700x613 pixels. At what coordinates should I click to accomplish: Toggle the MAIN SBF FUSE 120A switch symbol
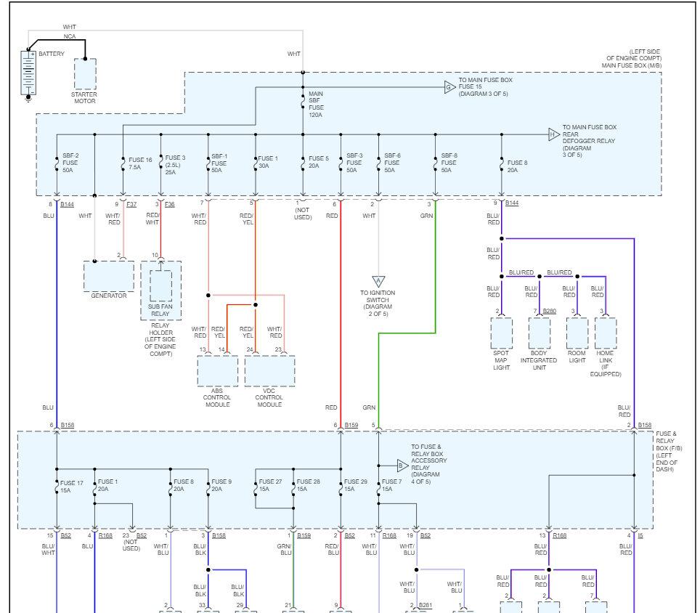point(302,102)
